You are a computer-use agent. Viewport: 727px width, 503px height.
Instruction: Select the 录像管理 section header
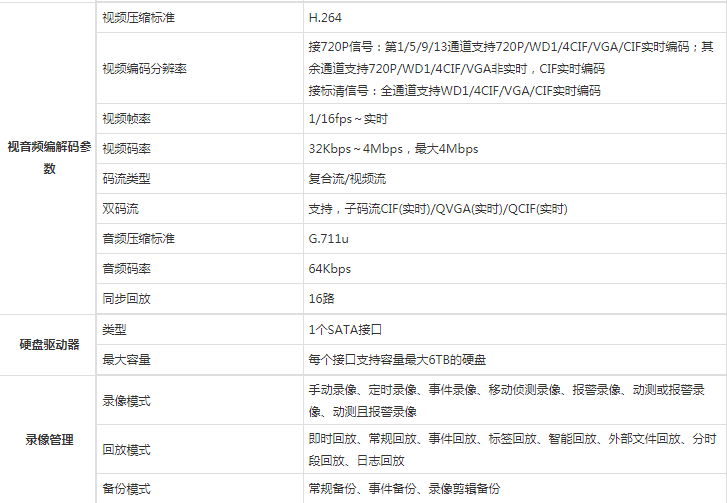(x=49, y=439)
